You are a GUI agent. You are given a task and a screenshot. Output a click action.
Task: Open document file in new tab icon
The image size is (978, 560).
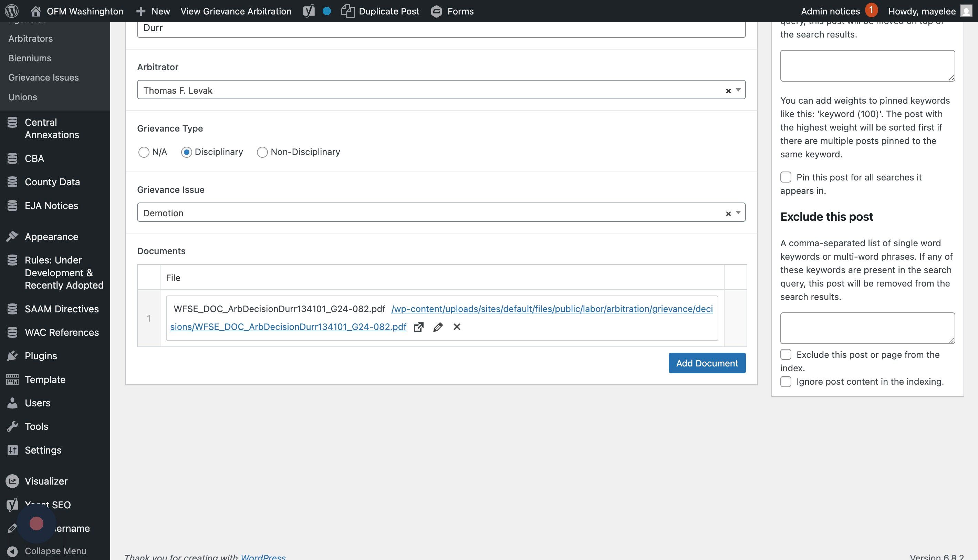pos(418,327)
